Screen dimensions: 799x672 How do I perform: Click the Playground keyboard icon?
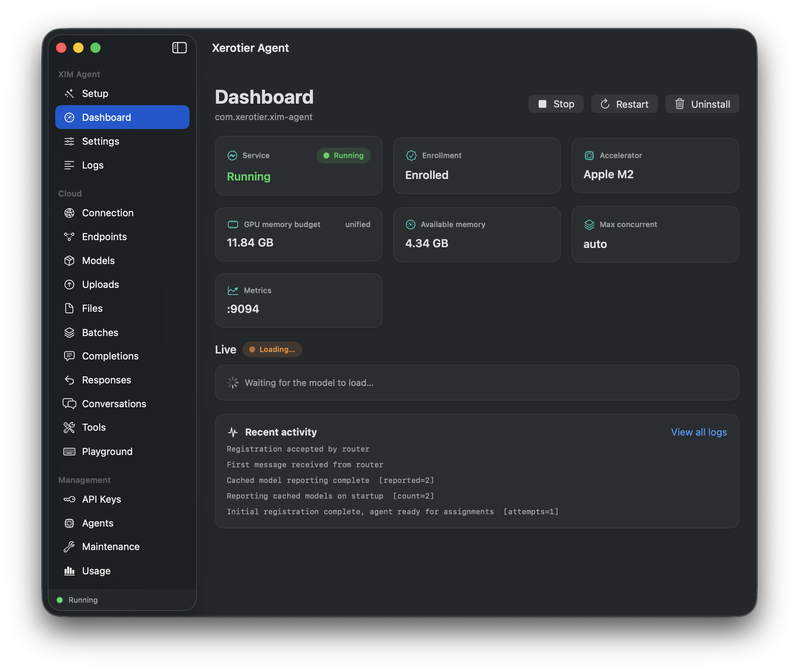tap(69, 452)
